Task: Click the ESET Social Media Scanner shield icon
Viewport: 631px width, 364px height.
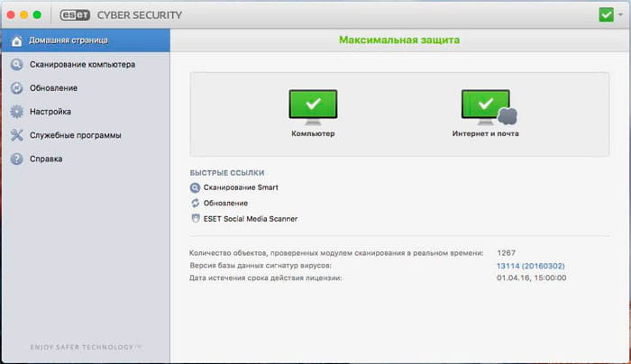Action: [x=196, y=218]
